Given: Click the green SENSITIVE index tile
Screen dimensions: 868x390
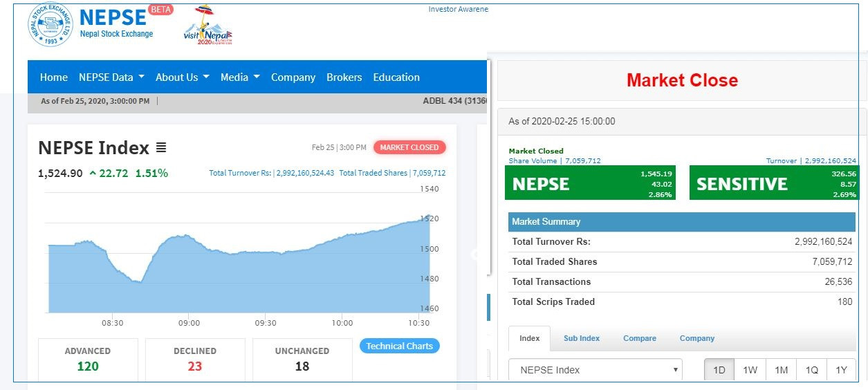Looking at the screenshot, I should [775, 183].
